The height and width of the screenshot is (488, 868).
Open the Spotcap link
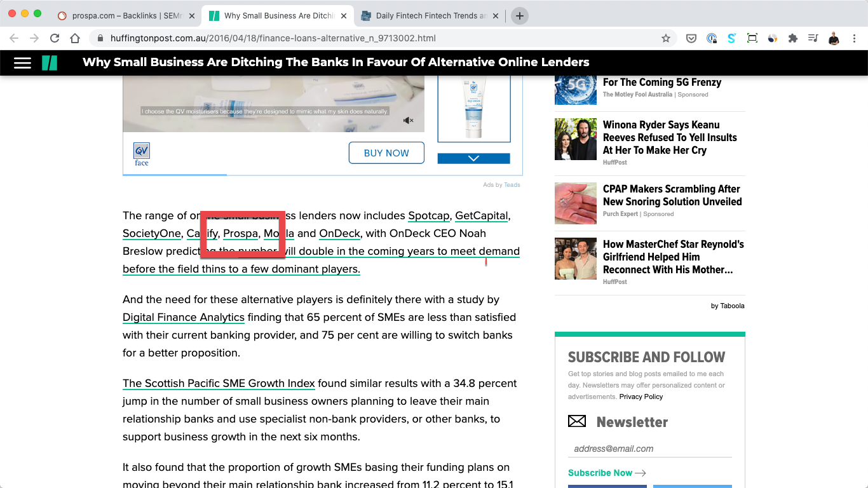pos(429,215)
